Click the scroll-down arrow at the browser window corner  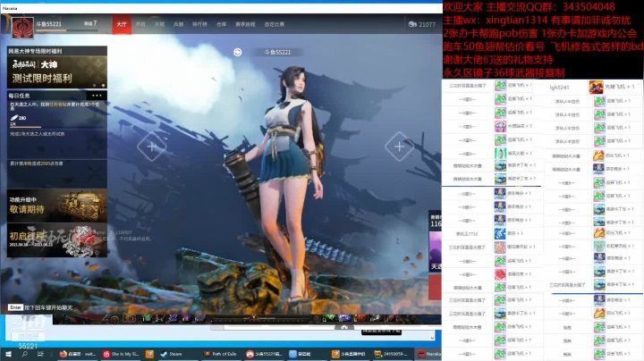pos(432,337)
